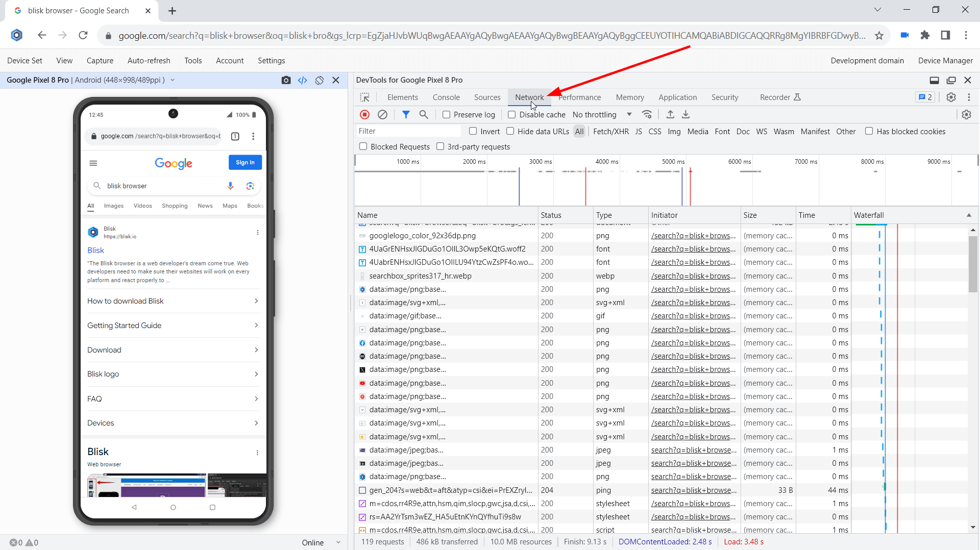Switch to the Elements tab
Image resolution: width=980 pixels, height=550 pixels.
pyautogui.click(x=402, y=97)
